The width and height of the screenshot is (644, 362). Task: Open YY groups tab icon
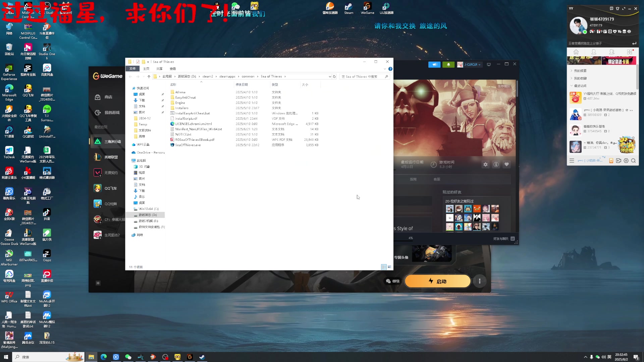point(612,52)
